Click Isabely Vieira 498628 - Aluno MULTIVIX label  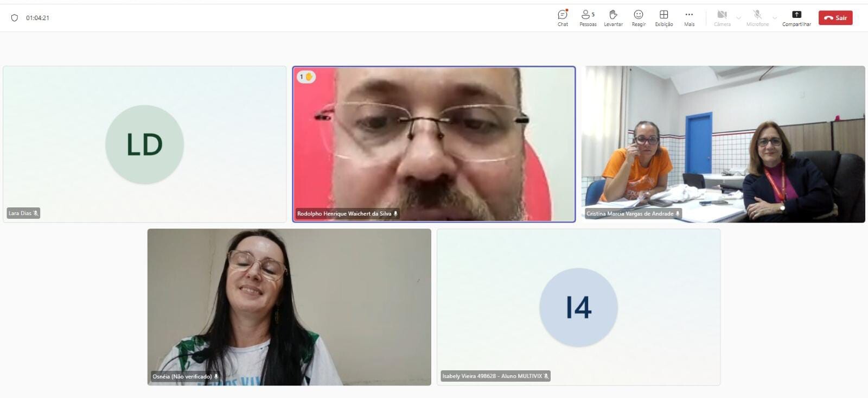pyautogui.click(x=495, y=376)
